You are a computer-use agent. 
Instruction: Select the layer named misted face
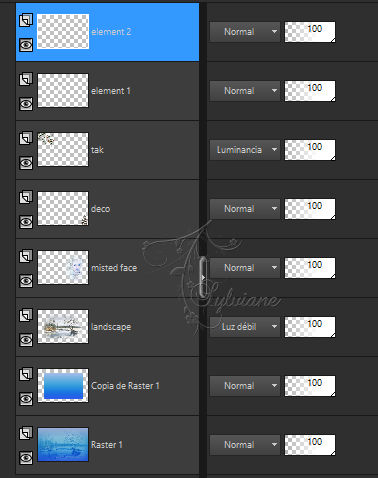pos(114,268)
